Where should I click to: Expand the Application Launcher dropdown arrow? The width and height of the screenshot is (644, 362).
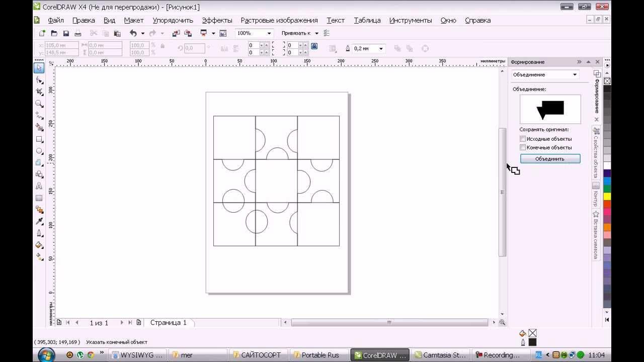[x=213, y=33]
